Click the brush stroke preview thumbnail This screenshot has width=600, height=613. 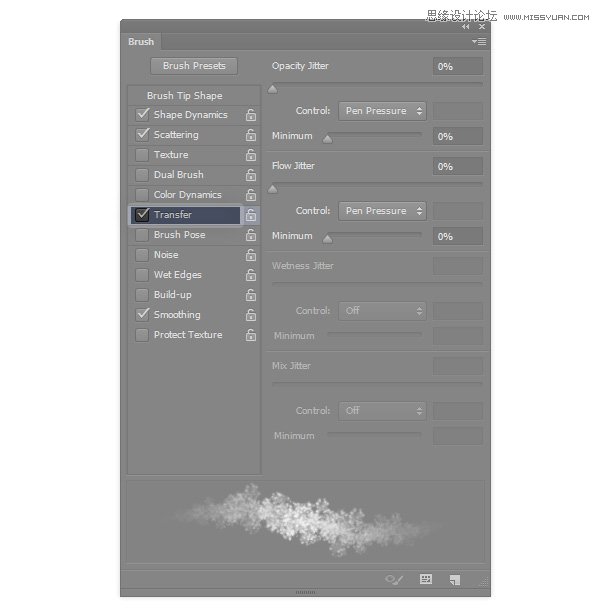click(x=305, y=522)
